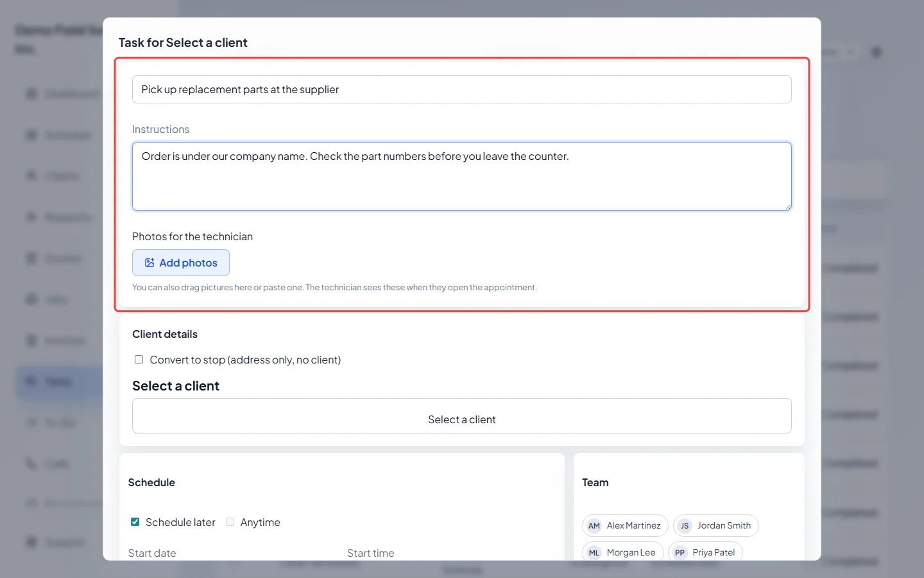Enable the Anytime checkbox

230,522
